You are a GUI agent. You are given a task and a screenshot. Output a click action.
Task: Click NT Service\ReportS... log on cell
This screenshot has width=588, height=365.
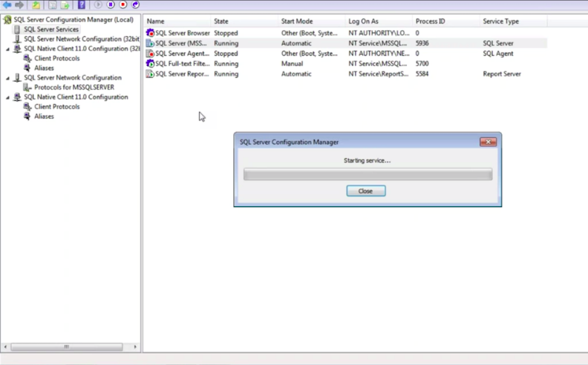point(379,74)
